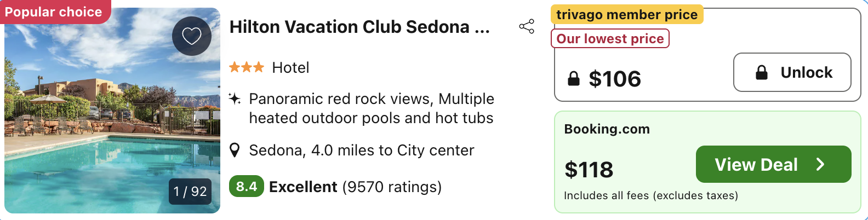The width and height of the screenshot is (868, 220).
Task: Click Sedona, 4.0 miles to City center
Action: pyautogui.click(x=362, y=150)
